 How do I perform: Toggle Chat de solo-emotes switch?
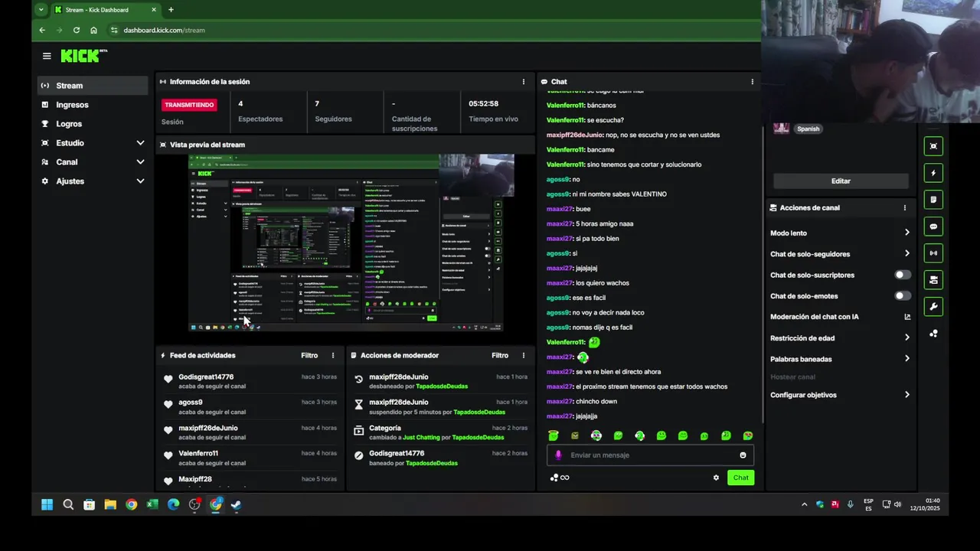click(x=903, y=295)
